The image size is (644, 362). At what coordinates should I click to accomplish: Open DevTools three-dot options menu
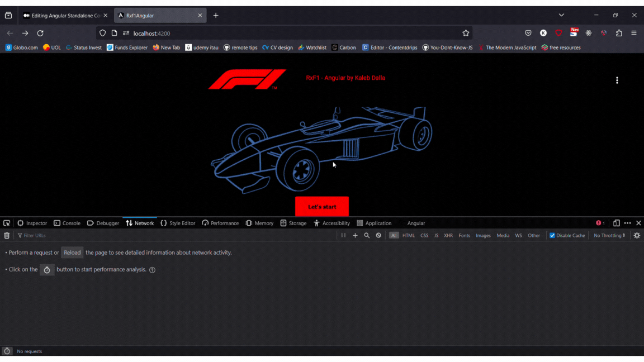(628, 223)
